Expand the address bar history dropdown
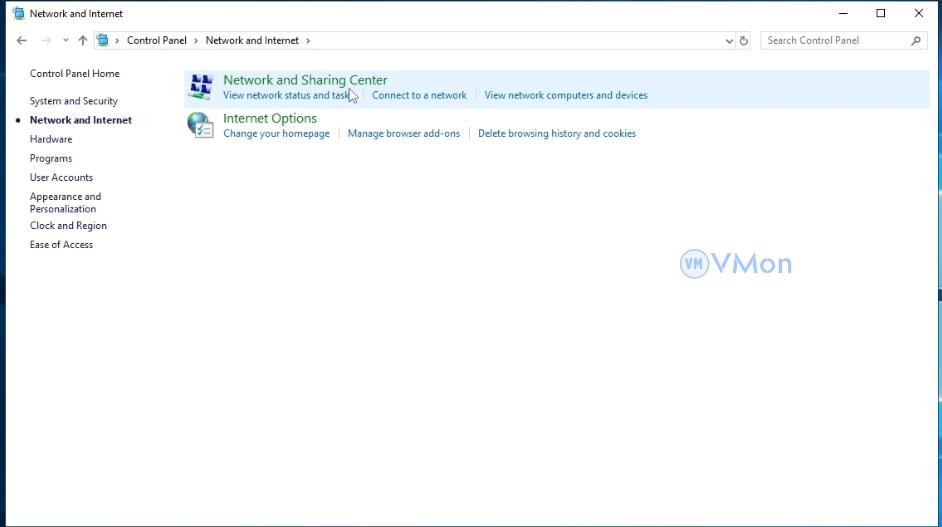Viewport: 942px width, 527px height. point(728,41)
